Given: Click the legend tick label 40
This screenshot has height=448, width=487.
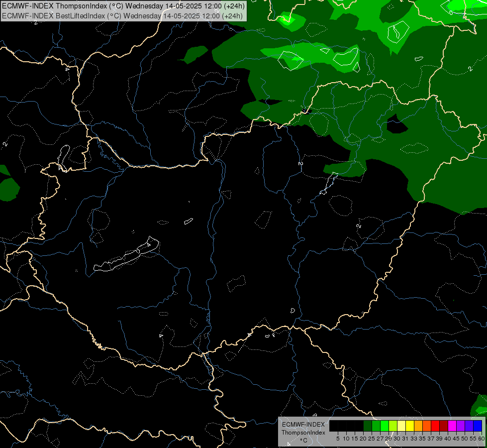Looking at the screenshot, I should coord(448,439).
